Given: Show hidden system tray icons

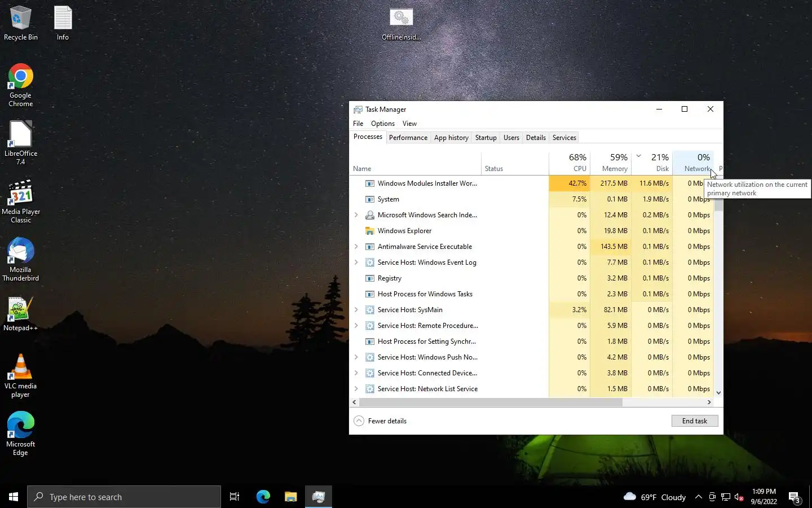Looking at the screenshot, I should pyautogui.click(x=698, y=497).
